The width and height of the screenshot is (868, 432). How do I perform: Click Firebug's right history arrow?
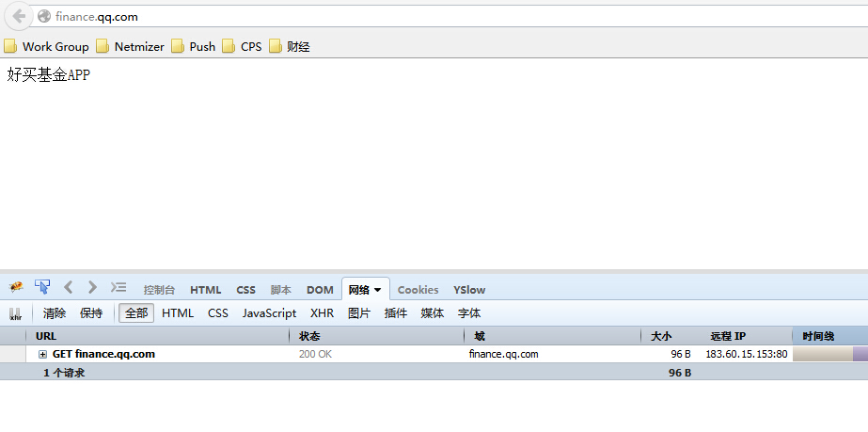point(92,287)
